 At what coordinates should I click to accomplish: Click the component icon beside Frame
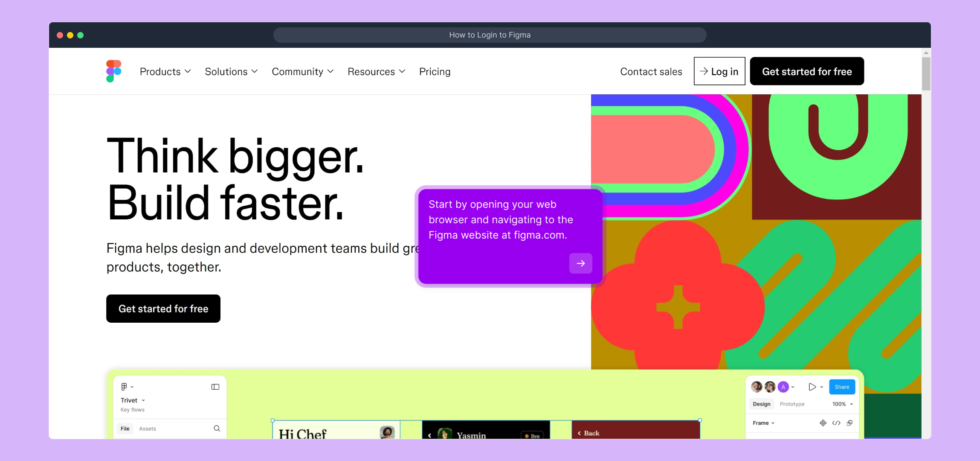pyautogui.click(x=823, y=423)
